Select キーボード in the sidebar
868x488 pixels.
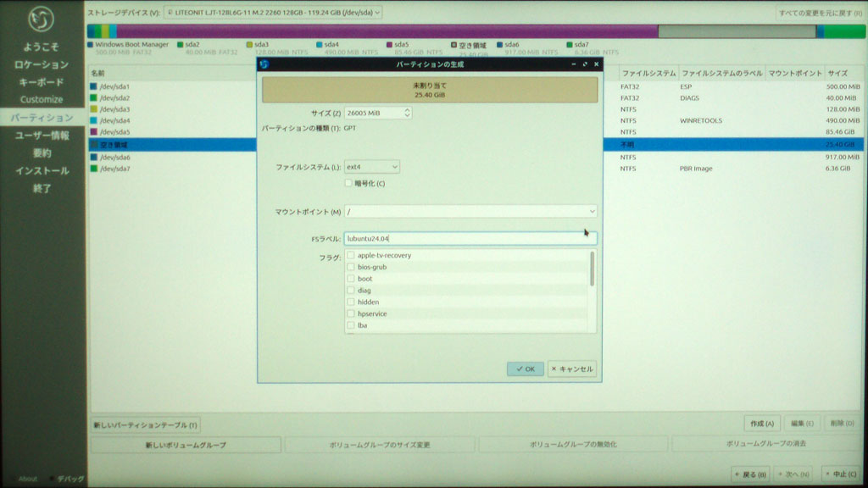[x=42, y=82]
